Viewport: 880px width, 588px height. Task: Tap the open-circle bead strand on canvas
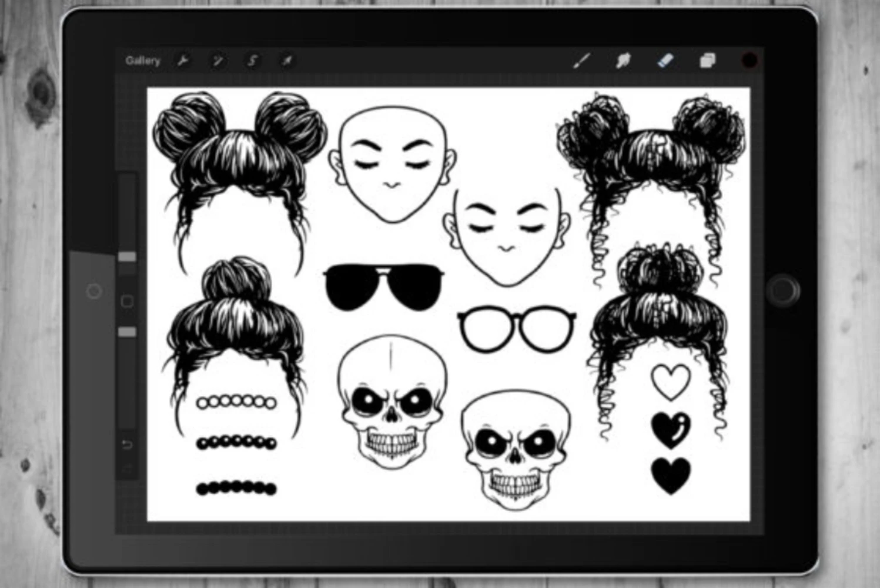click(236, 402)
